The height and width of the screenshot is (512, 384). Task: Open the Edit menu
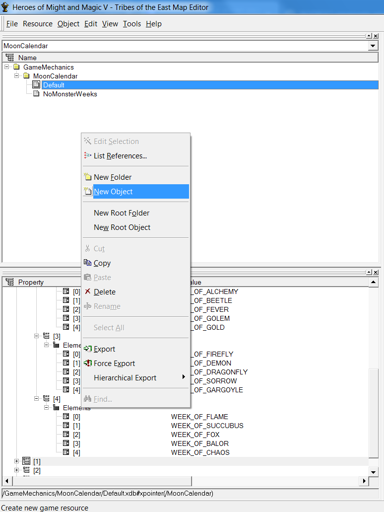pos(91,24)
